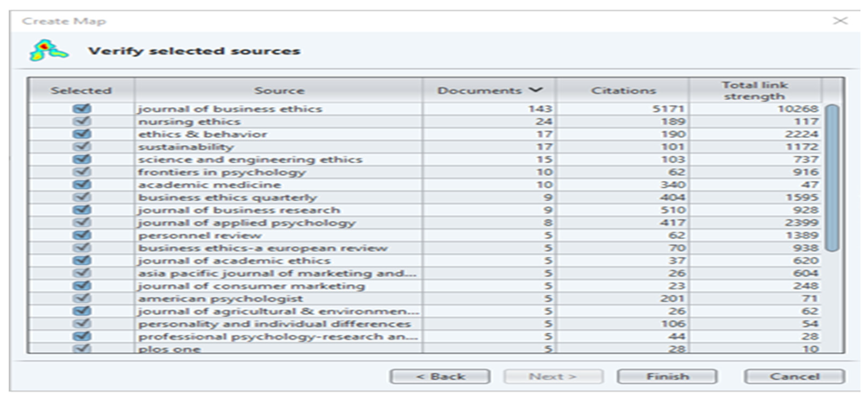Click the vertical scrollbar thumb
868x400 pixels.
(832, 178)
